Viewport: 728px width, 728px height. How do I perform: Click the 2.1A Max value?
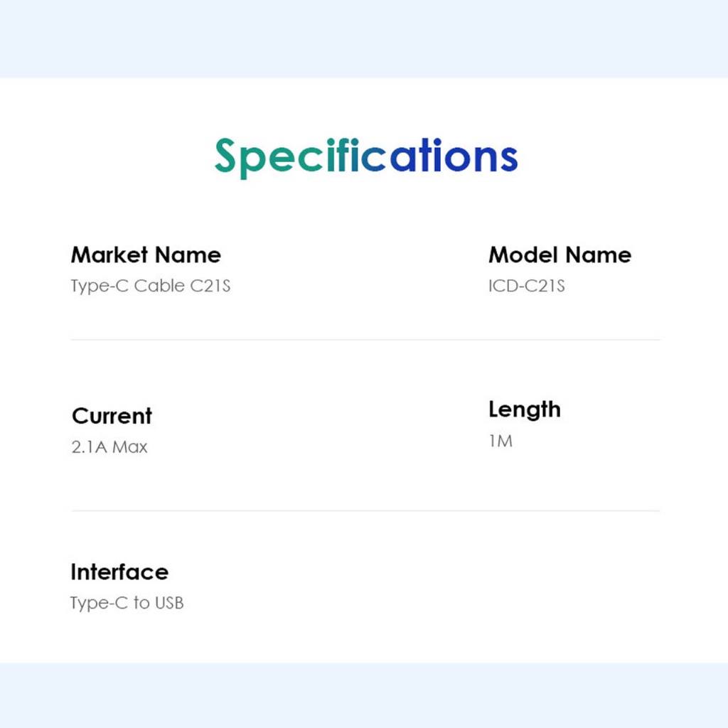(109, 447)
